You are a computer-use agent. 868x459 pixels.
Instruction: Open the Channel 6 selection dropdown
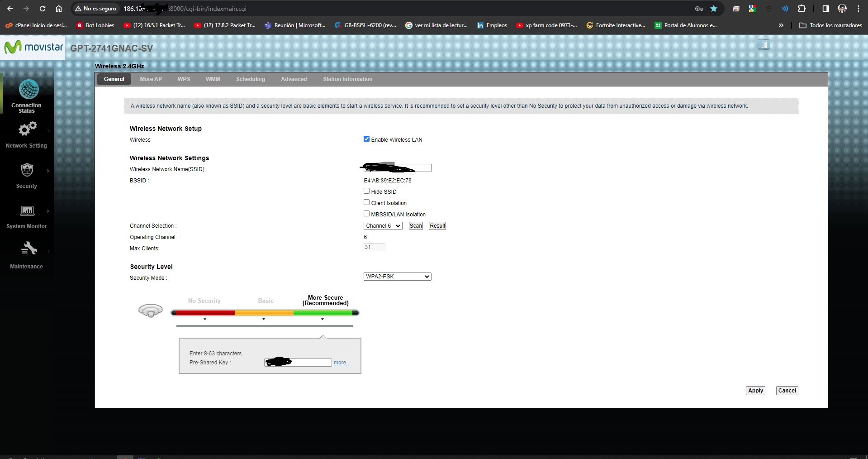point(383,226)
